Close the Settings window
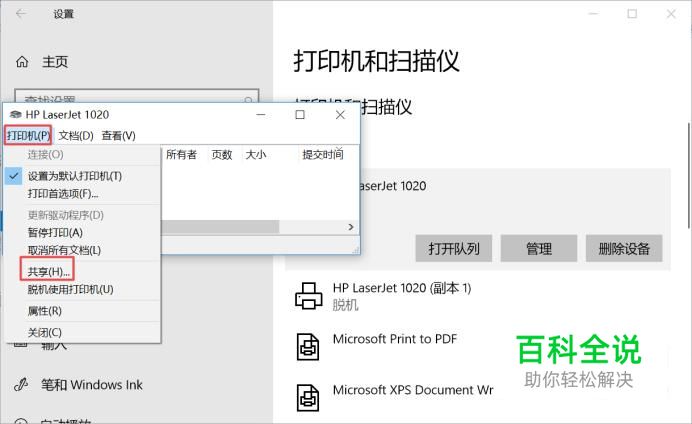This screenshot has height=424, width=692. point(671,14)
